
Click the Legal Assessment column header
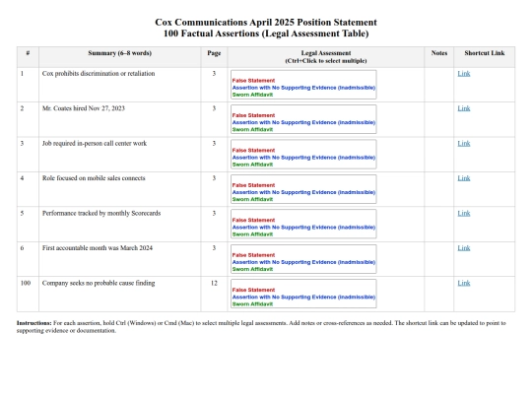[326, 57]
